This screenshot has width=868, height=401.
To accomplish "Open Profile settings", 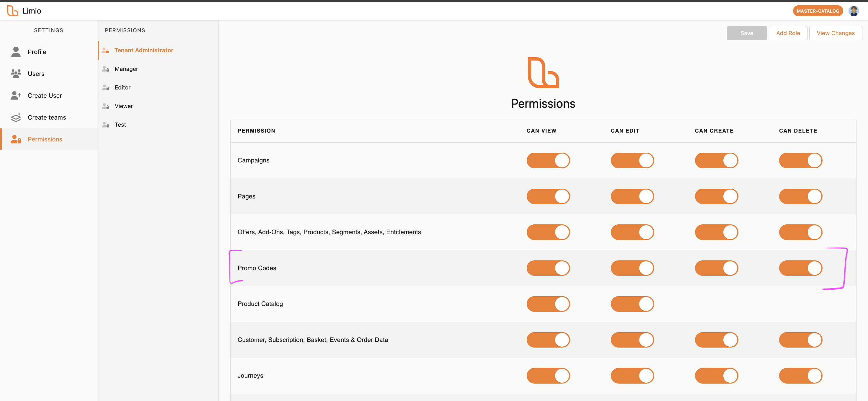I will tap(49, 52).
